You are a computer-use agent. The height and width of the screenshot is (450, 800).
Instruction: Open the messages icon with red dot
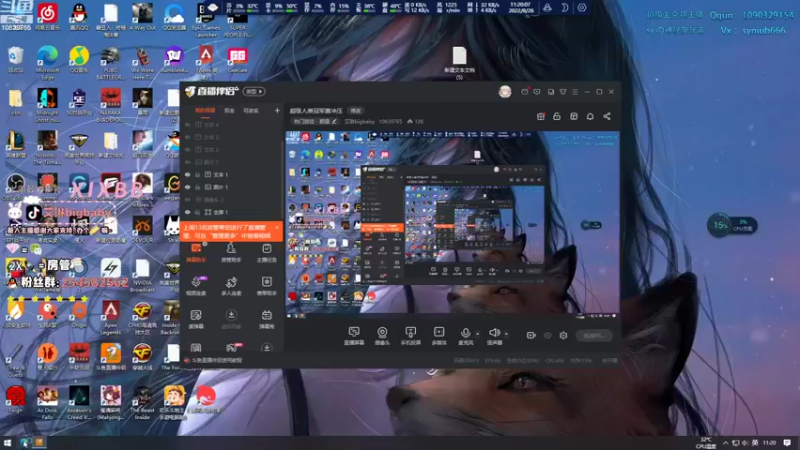[524, 92]
